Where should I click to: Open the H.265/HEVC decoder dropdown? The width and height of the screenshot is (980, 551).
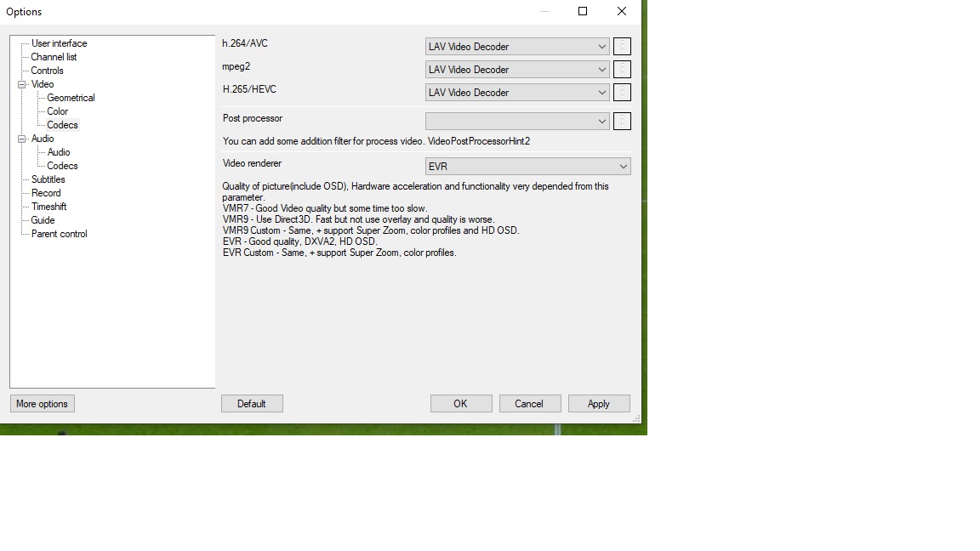(517, 93)
